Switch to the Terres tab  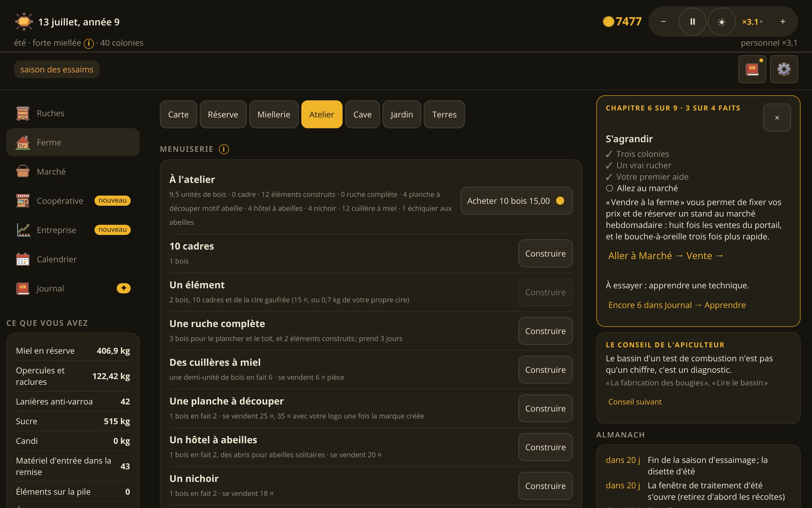click(444, 114)
